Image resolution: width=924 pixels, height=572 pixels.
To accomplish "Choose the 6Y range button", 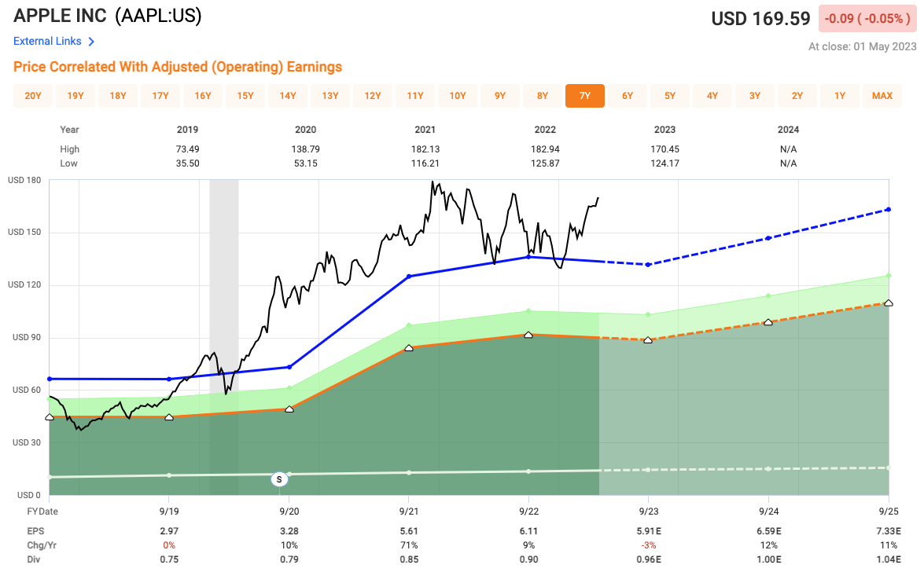I will click(627, 95).
